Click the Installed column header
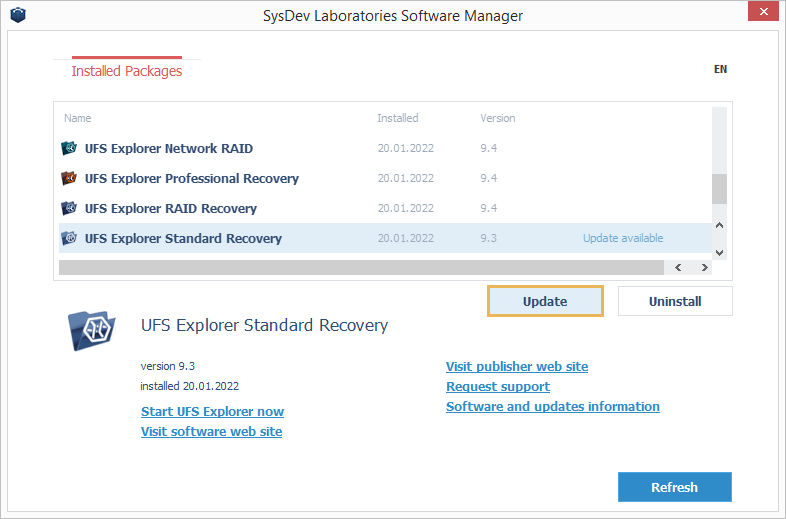This screenshot has height=519, width=786. click(x=398, y=118)
